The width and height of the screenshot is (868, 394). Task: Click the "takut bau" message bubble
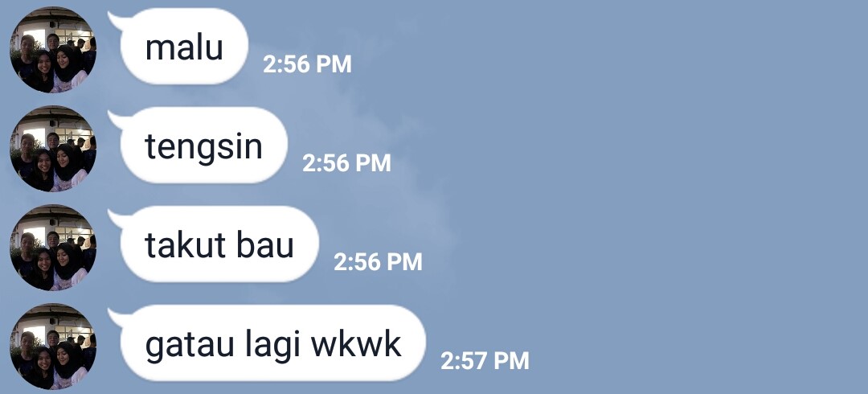tap(219, 244)
